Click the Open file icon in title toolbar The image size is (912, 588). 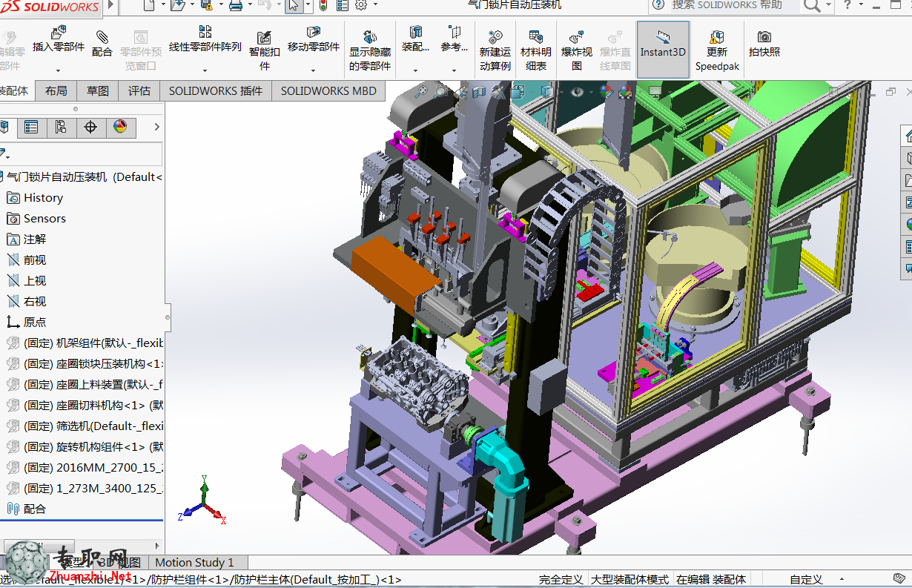pos(177,6)
